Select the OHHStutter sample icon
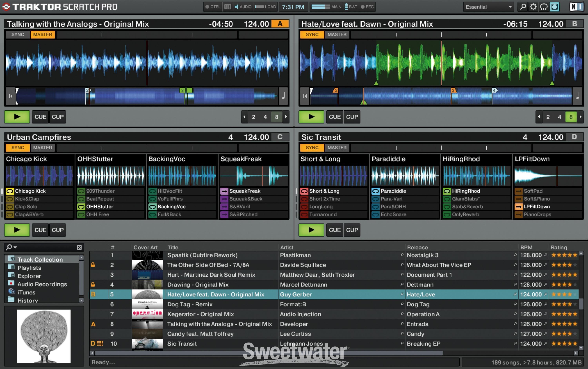Screen dimensions: 588x369 81,206
